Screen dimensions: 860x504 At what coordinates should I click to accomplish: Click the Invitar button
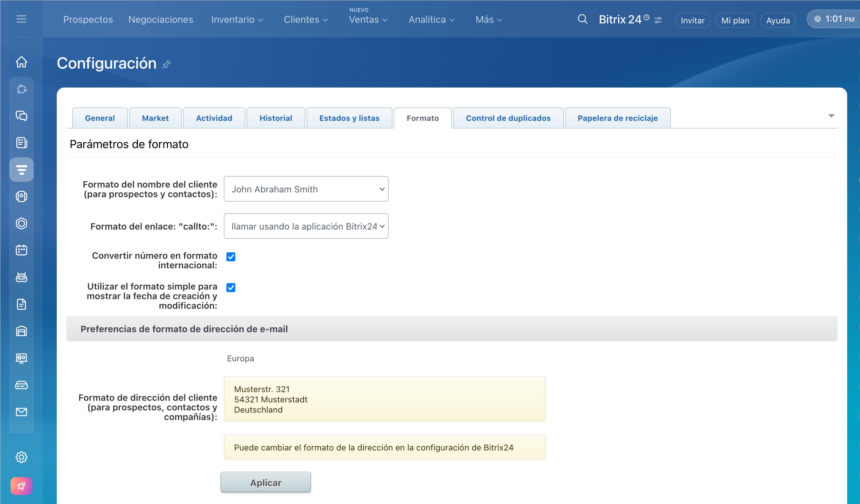692,21
